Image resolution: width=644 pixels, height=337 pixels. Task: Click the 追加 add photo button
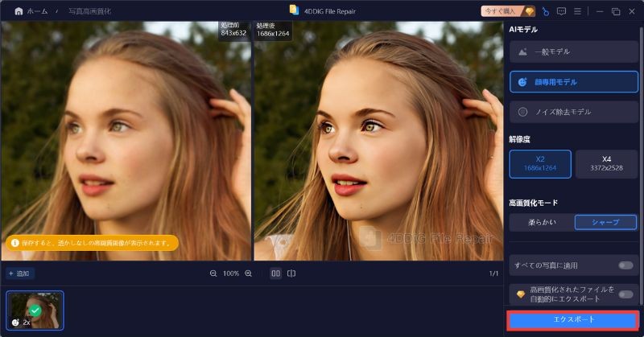click(19, 273)
